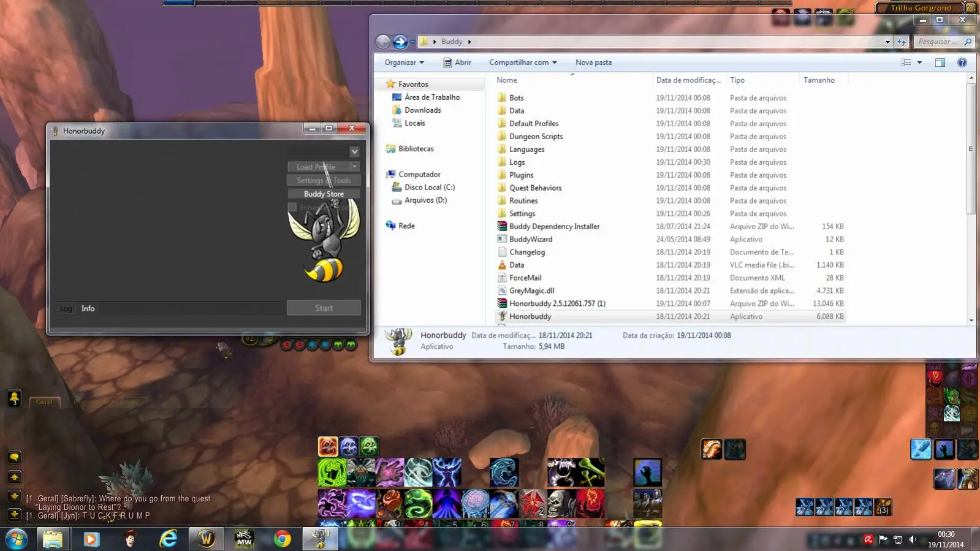
Task: Refresh the Buddy folder address bar
Action: click(902, 42)
